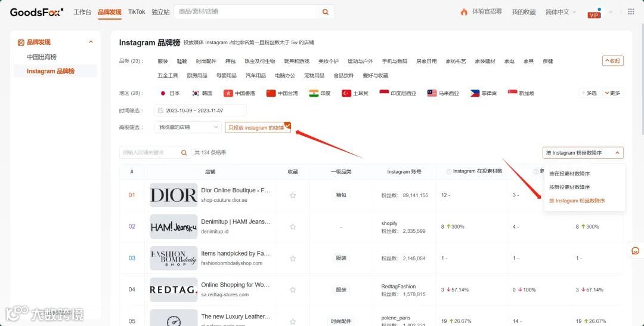The height and width of the screenshot is (326, 644).
Task: Open denimitup.id store link
Action: point(215,232)
